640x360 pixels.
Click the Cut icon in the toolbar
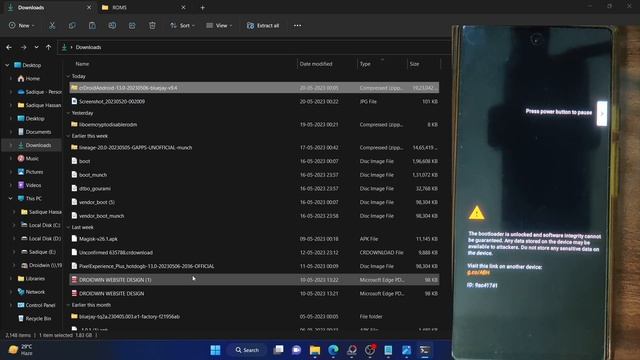point(52,26)
